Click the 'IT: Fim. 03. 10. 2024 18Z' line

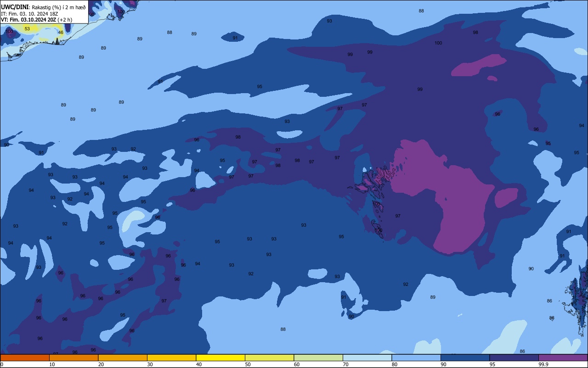tap(29, 13)
